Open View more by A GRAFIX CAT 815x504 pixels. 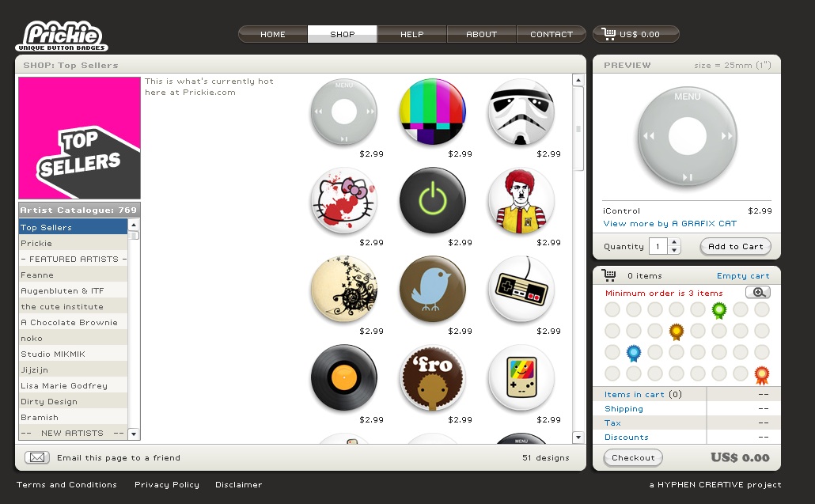(670, 223)
